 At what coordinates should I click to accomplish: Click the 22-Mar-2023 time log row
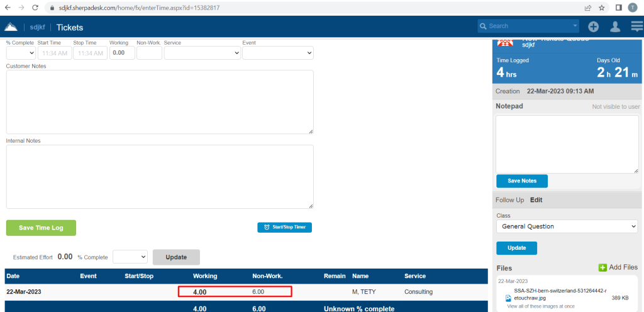pos(247,292)
